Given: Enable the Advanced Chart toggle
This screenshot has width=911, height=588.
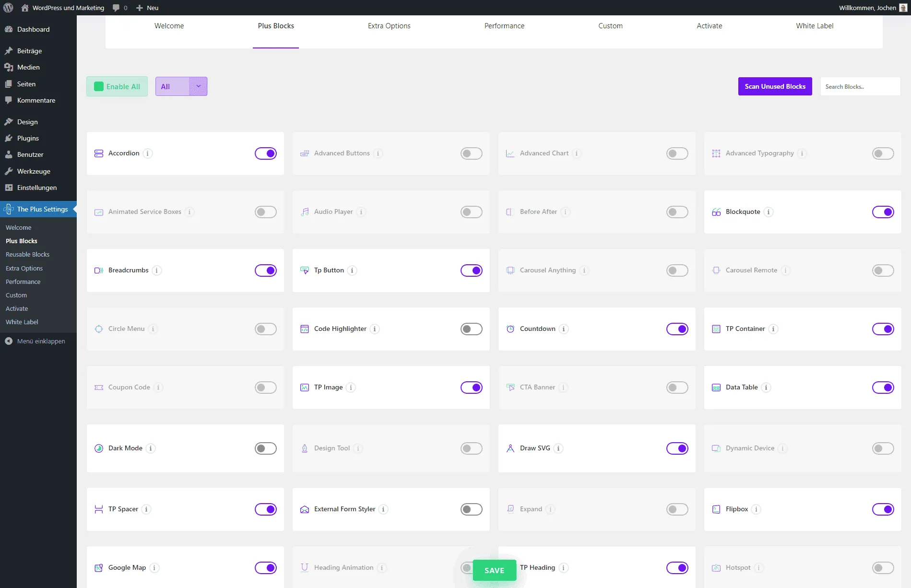Looking at the screenshot, I should point(677,153).
